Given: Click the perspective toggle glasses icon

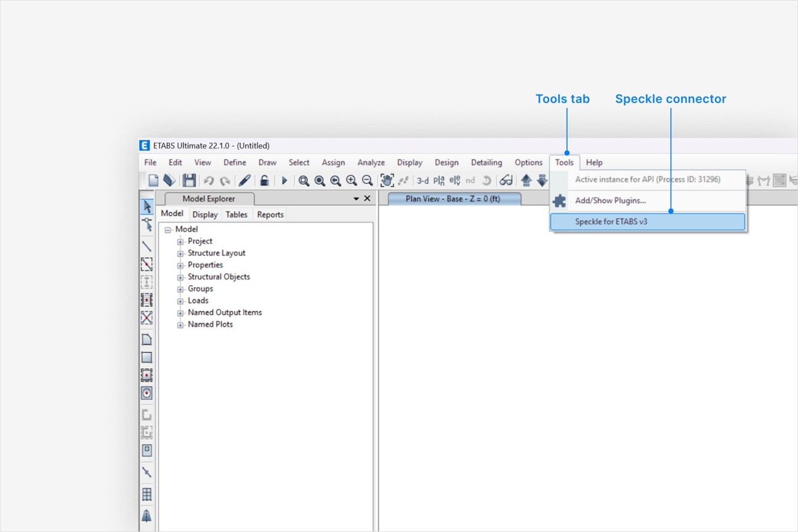Looking at the screenshot, I should [x=506, y=180].
